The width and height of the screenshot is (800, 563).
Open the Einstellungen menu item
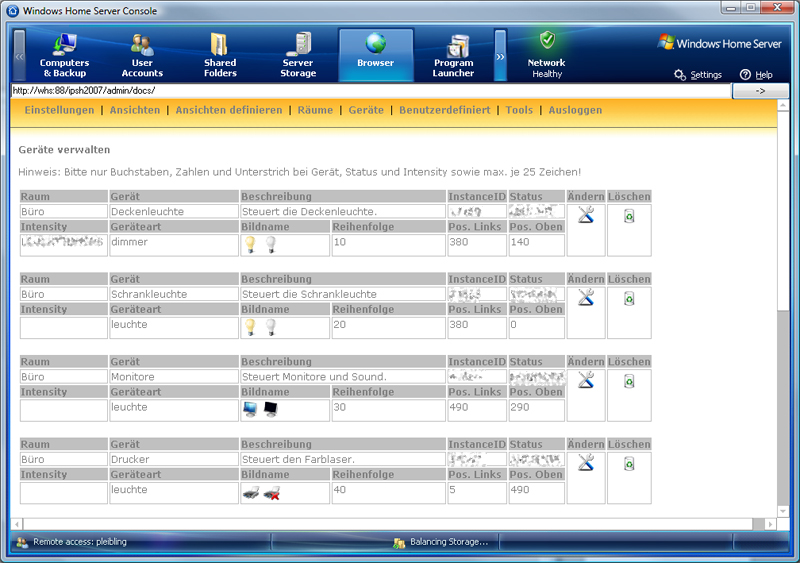click(x=59, y=110)
